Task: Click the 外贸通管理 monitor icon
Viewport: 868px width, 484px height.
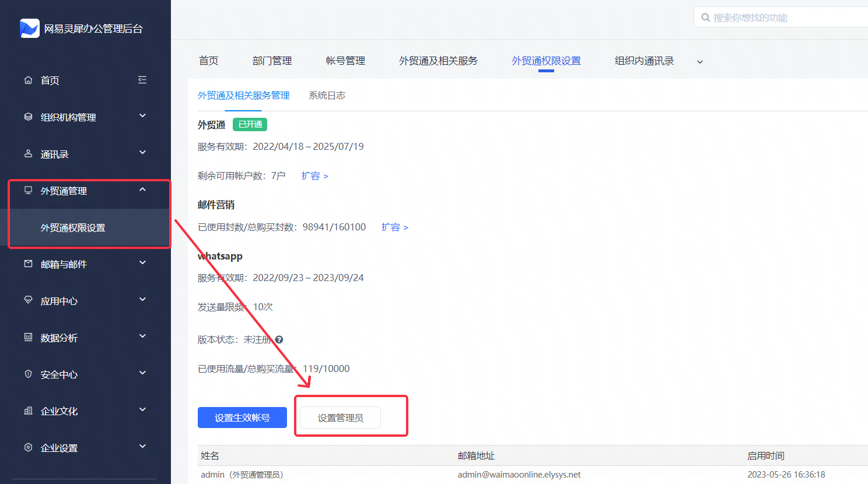Action: [28, 190]
